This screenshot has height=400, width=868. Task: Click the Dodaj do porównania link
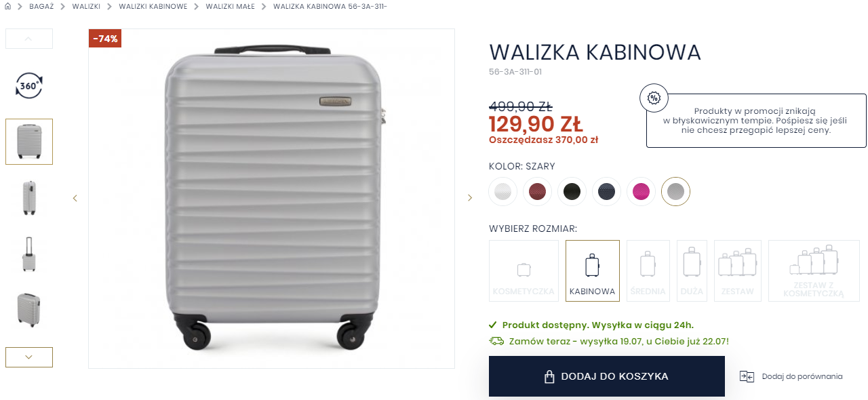pyautogui.click(x=802, y=376)
